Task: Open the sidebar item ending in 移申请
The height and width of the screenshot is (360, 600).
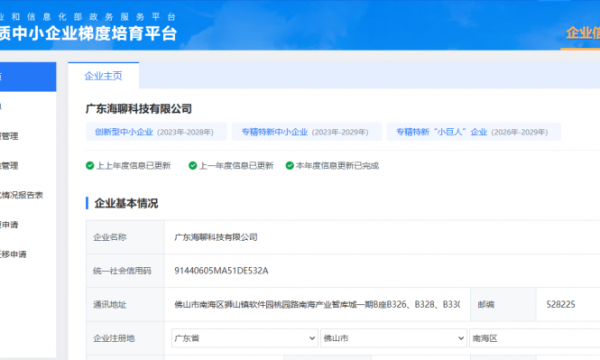Action: 13,254
